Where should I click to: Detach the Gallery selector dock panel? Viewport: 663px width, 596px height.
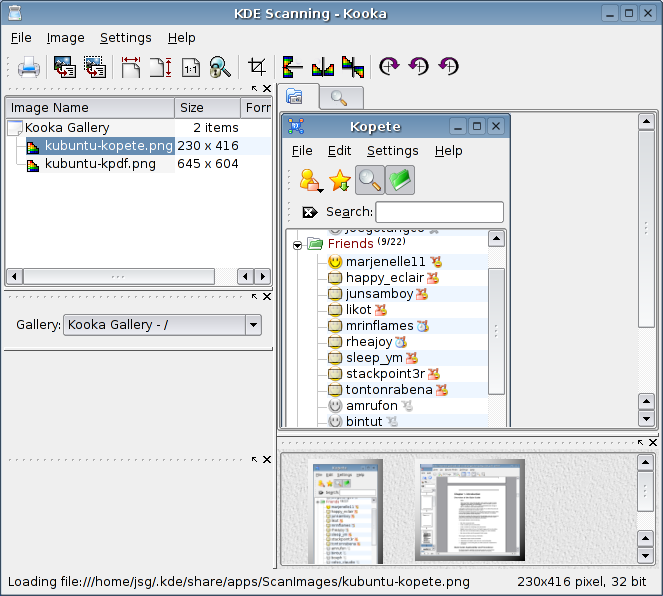tap(254, 297)
